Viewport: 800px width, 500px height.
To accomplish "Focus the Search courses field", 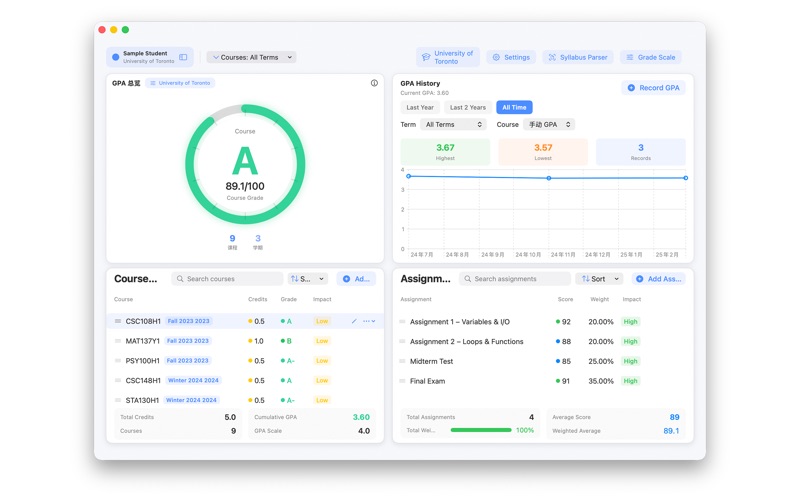I will coord(228,279).
